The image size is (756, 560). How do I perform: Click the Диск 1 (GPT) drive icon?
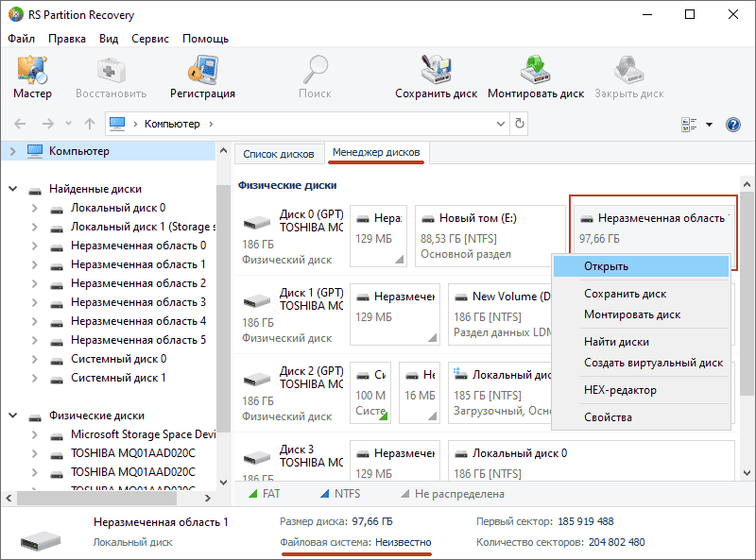257,300
